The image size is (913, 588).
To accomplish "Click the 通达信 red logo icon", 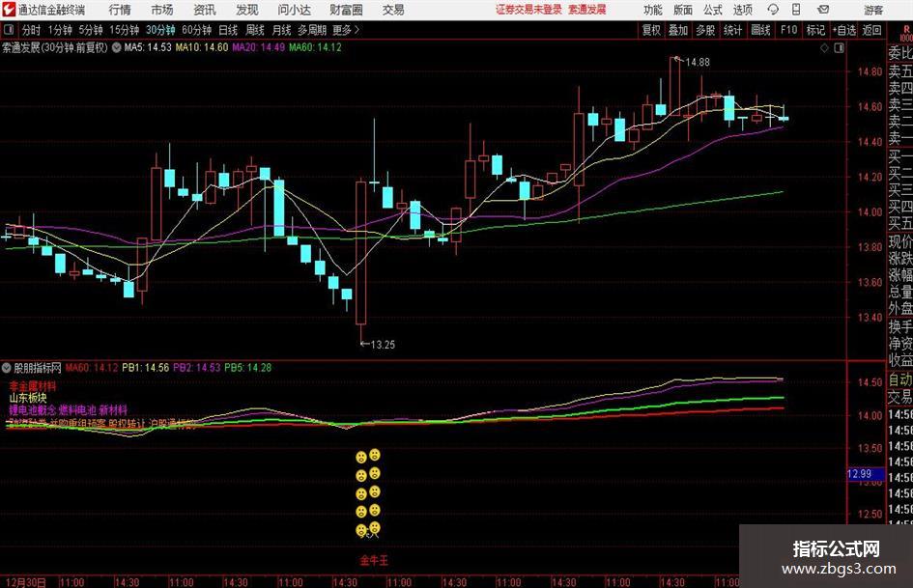I will click(9, 10).
